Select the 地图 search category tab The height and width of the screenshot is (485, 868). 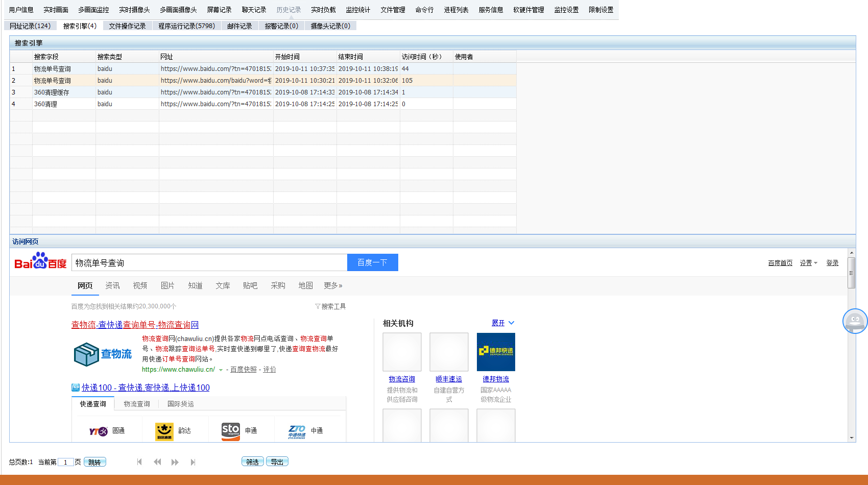pos(305,285)
